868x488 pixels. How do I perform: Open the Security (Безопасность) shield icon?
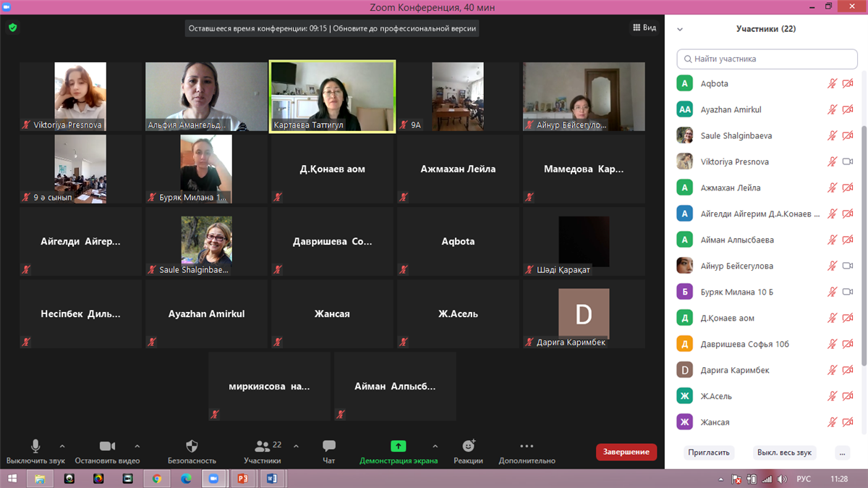(192, 447)
